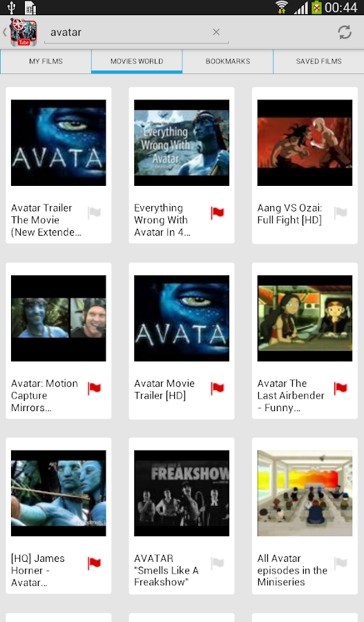Image resolution: width=364 pixels, height=622 pixels.
Task: Open the Tube app logo icon
Action: point(23,32)
